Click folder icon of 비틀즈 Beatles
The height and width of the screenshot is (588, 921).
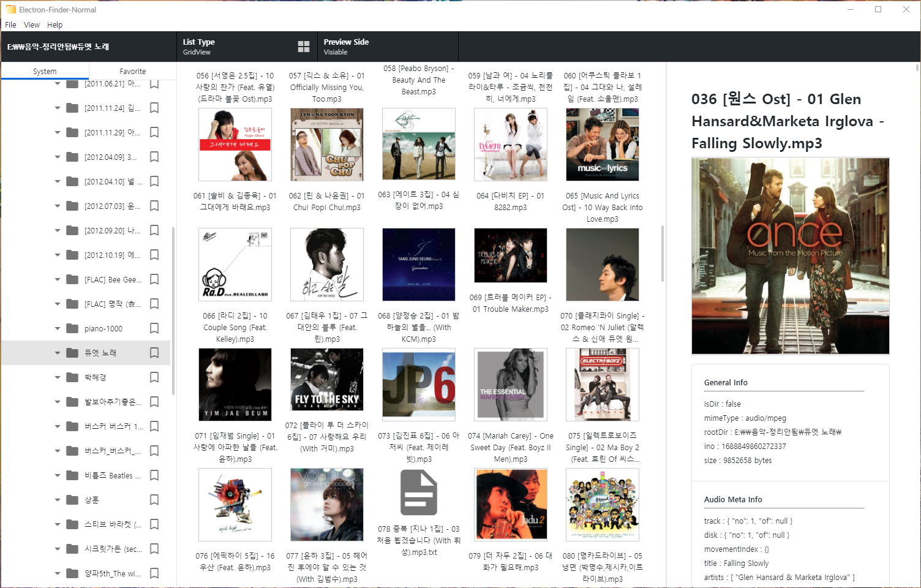(x=72, y=475)
